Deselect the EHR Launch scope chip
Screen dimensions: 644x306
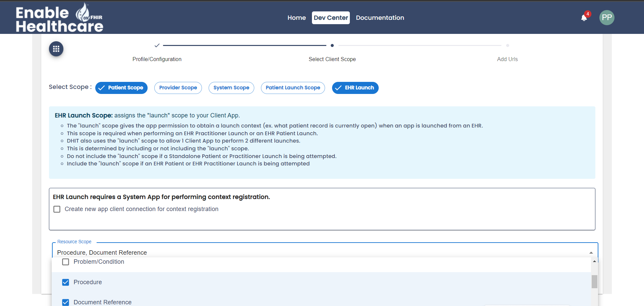click(355, 88)
